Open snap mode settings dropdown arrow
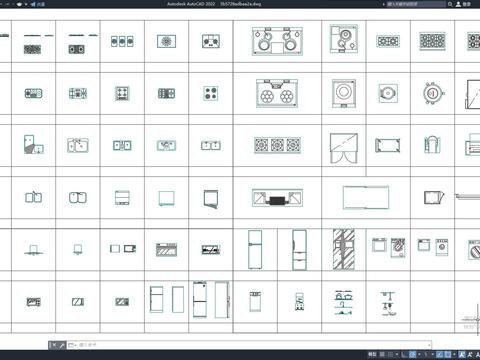The width and height of the screenshot is (480, 360). click(397, 354)
